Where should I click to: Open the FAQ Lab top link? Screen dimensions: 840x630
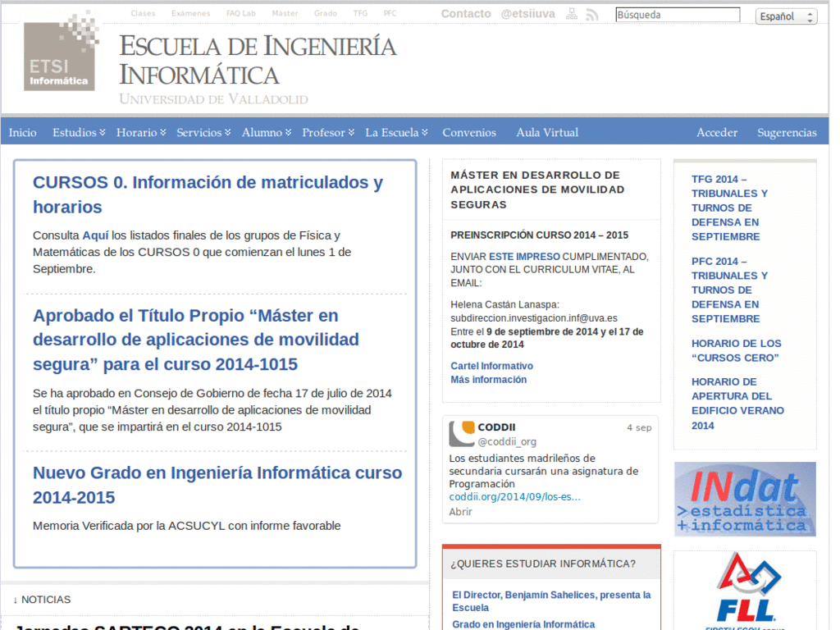click(x=241, y=13)
